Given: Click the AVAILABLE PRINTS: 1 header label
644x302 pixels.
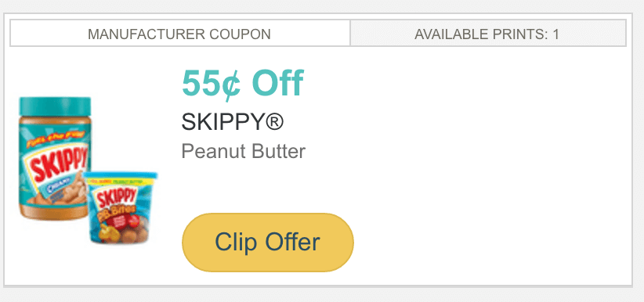Looking at the screenshot, I should pyautogui.click(x=487, y=34).
